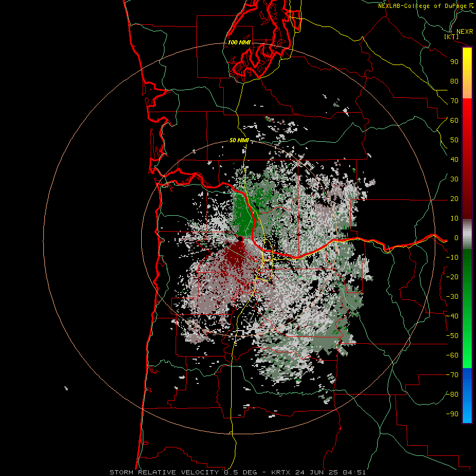Click the positive 20 scale value
The image size is (476, 476).
(454, 199)
